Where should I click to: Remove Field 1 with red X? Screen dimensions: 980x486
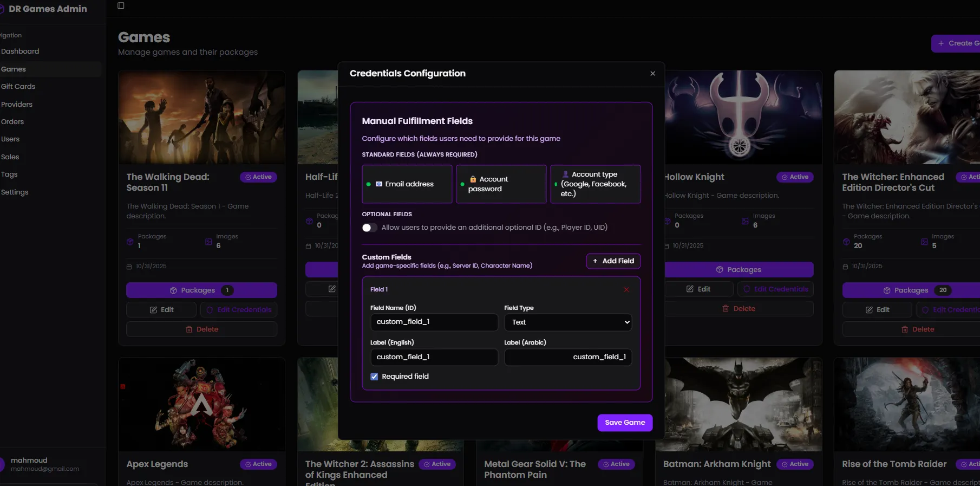click(x=626, y=290)
